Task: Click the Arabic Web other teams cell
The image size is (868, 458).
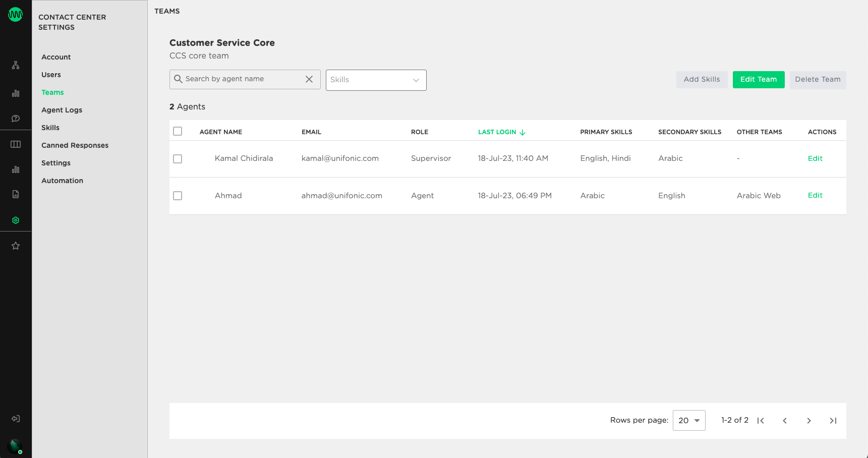Action: (x=759, y=196)
